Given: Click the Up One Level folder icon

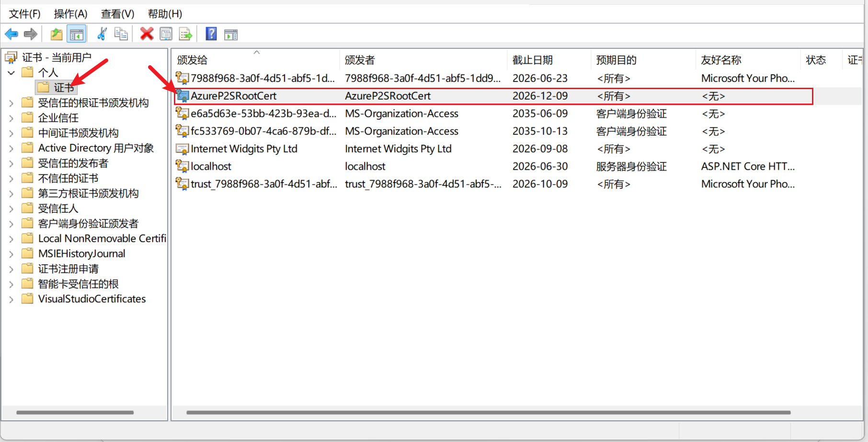Looking at the screenshot, I should pos(57,34).
